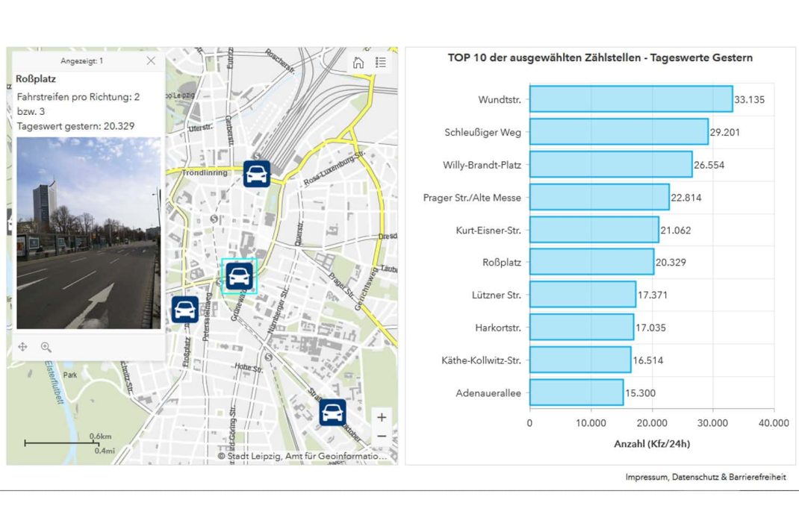Click the pan icon in the popup

(x=22, y=347)
